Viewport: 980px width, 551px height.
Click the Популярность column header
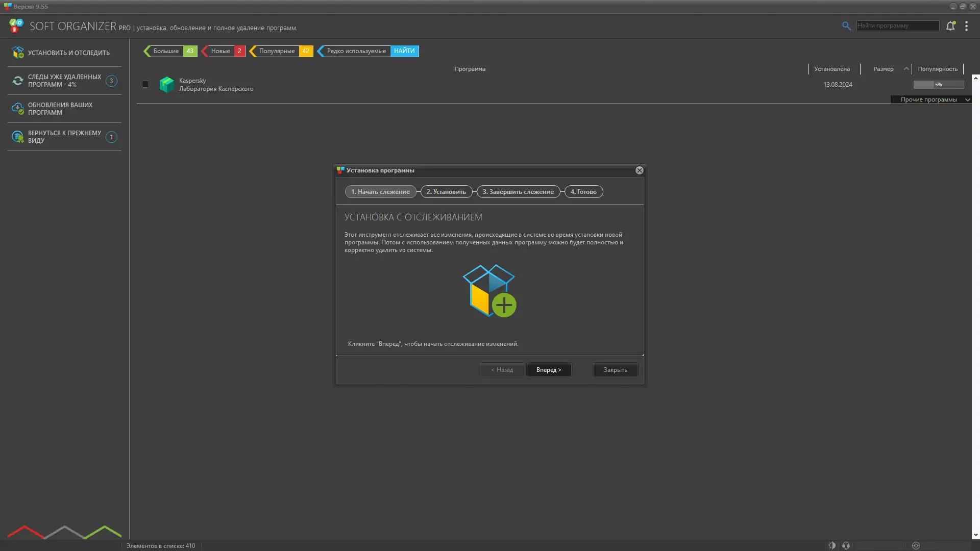coord(937,69)
